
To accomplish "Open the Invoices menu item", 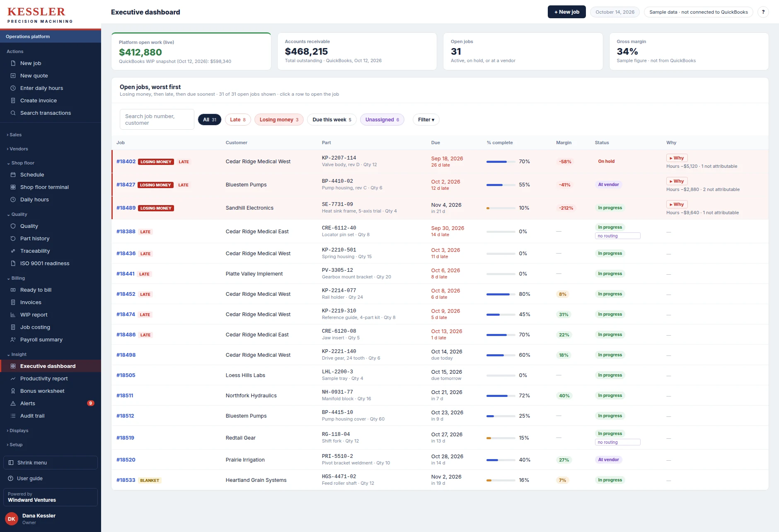I will click(51, 302).
